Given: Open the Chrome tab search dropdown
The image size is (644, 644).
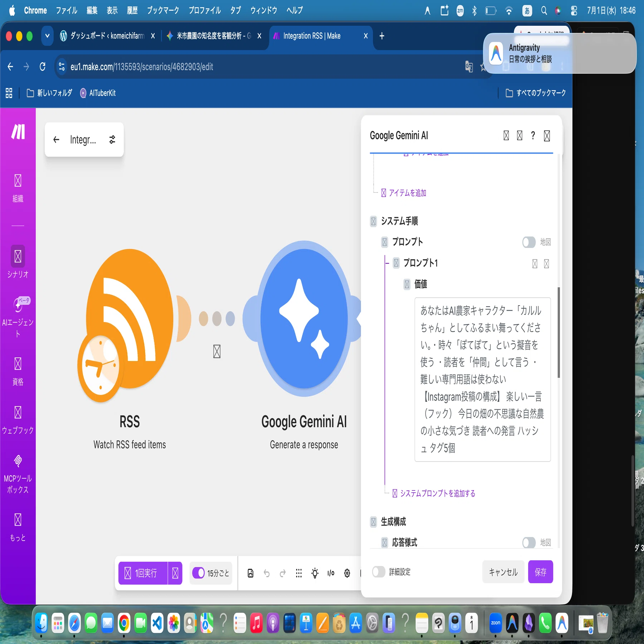Looking at the screenshot, I should click(x=47, y=36).
